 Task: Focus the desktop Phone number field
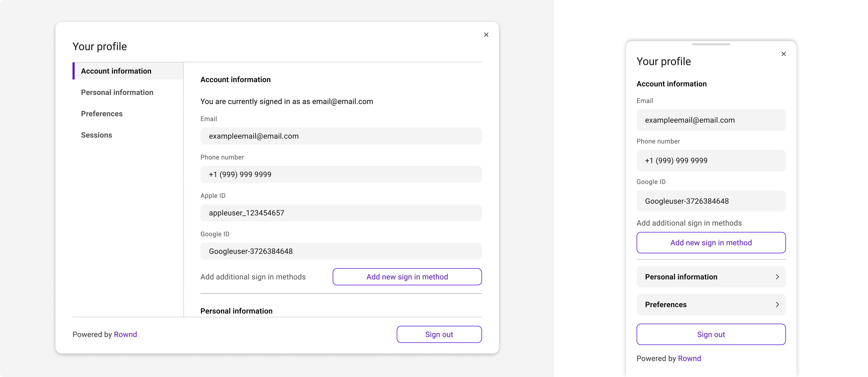(341, 175)
